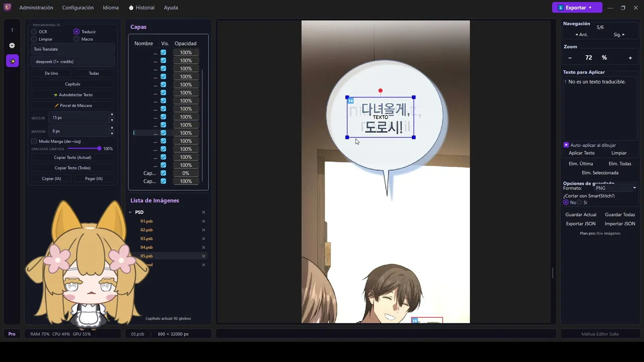644x362 pixels.
Task: Collapse the PSD folder in the image list
Action: click(130, 212)
